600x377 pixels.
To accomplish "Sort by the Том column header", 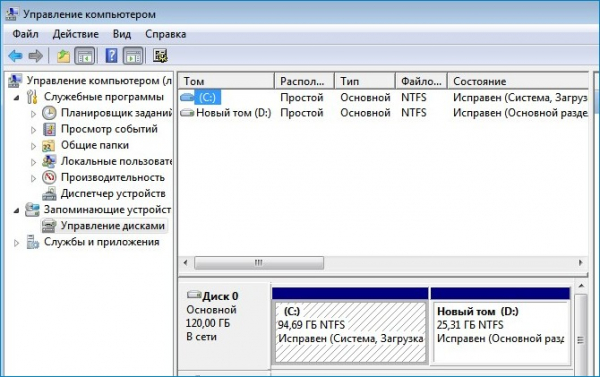I will point(226,81).
